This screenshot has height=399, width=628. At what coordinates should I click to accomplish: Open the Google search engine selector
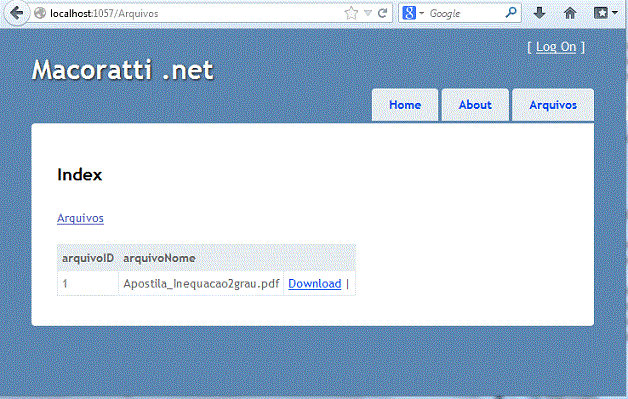(x=413, y=13)
